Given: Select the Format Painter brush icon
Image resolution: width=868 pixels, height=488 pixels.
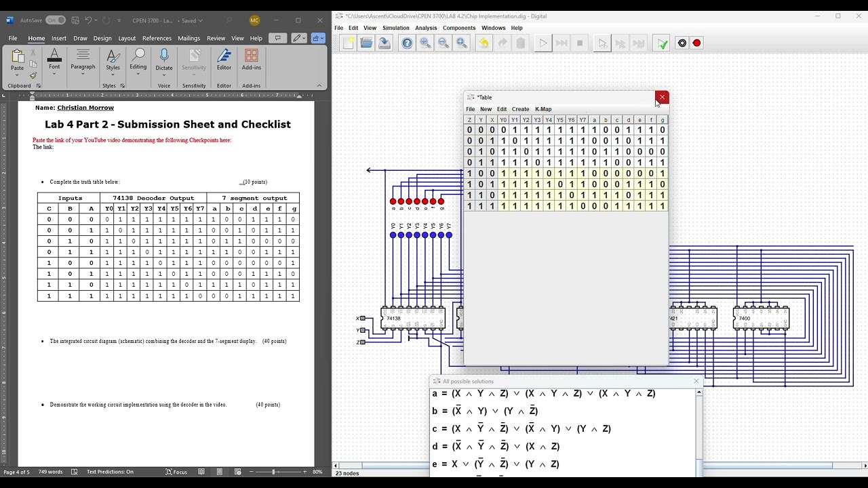Looking at the screenshot, I should point(33,75).
